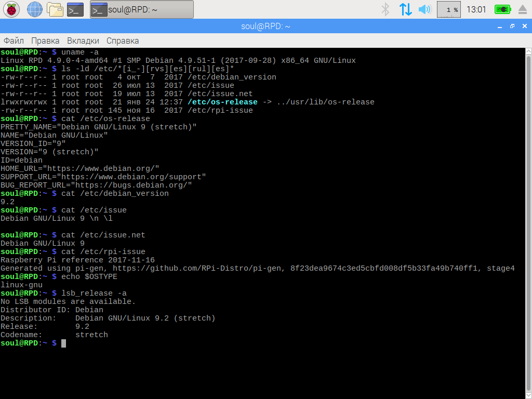Image resolution: width=532 pixels, height=399 pixels.
Task: Open the Вкладки menu
Action: (83, 41)
